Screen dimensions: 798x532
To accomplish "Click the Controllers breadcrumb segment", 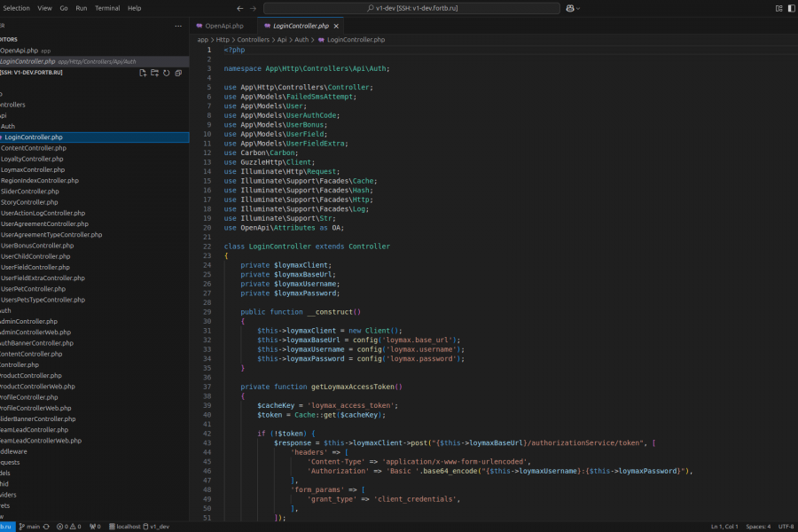I will pos(253,40).
